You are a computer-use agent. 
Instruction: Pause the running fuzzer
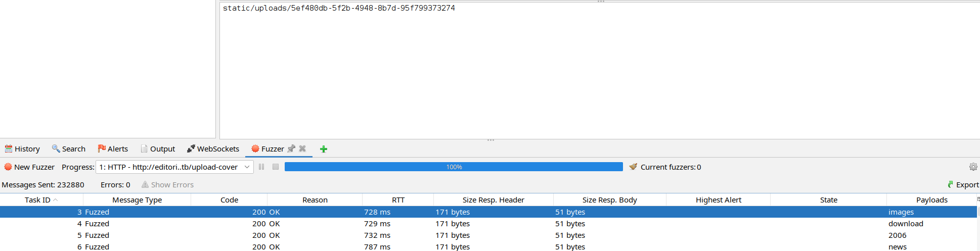tap(261, 167)
